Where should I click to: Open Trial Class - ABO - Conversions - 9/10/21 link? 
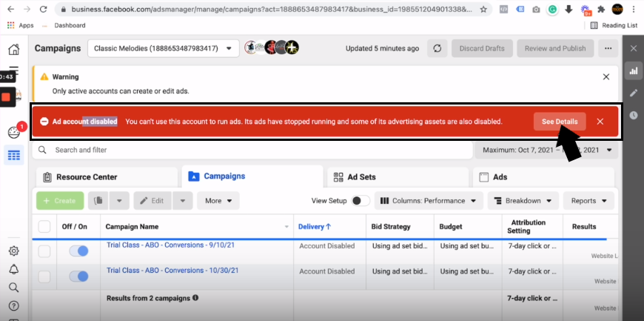tap(171, 245)
